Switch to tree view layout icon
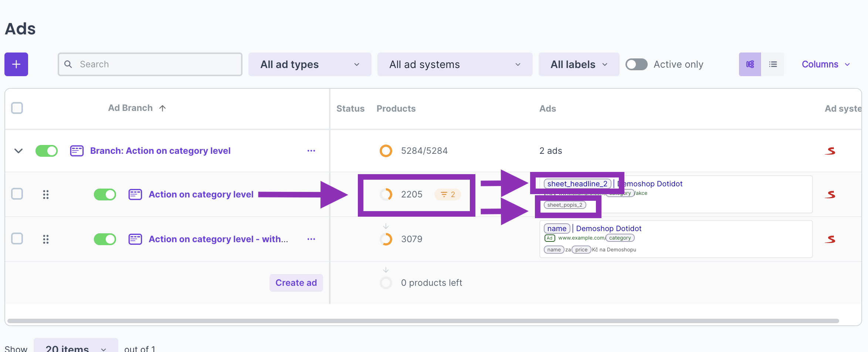 coord(750,64)
